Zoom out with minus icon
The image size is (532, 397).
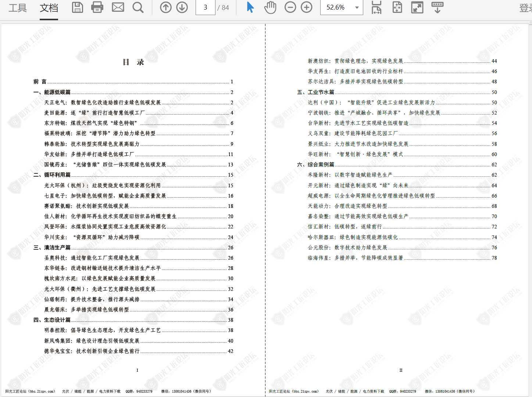290,7
